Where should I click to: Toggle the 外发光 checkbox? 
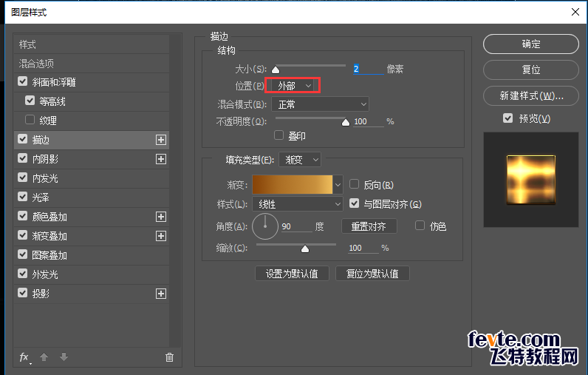[22, 274]
